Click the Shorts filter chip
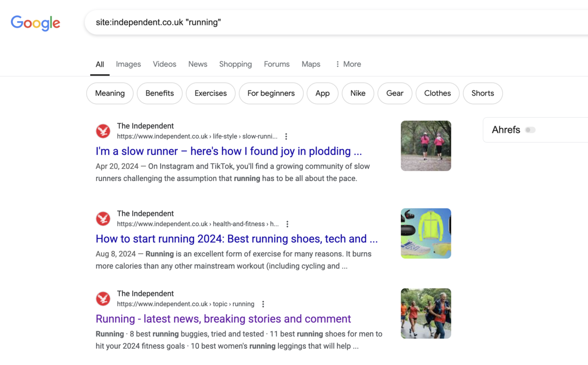The width and height of the screenshot is (588, 365). pyautogui.click(x=482, y=93)
